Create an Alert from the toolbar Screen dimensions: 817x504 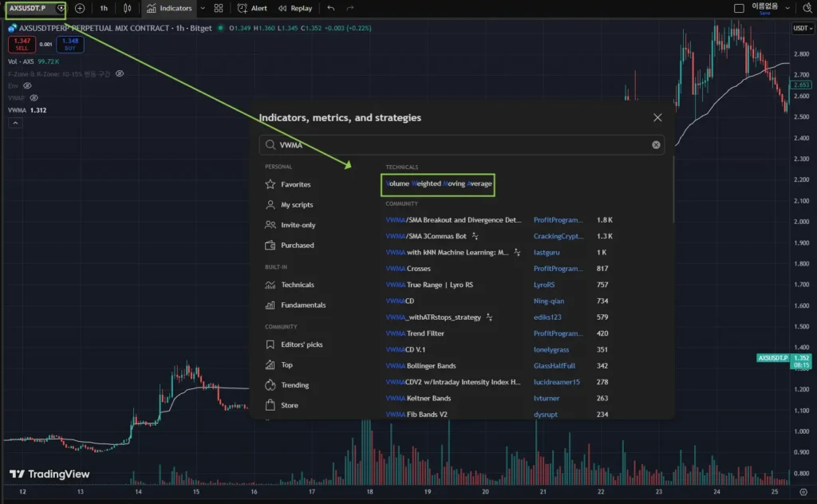(x=252, y=8)
